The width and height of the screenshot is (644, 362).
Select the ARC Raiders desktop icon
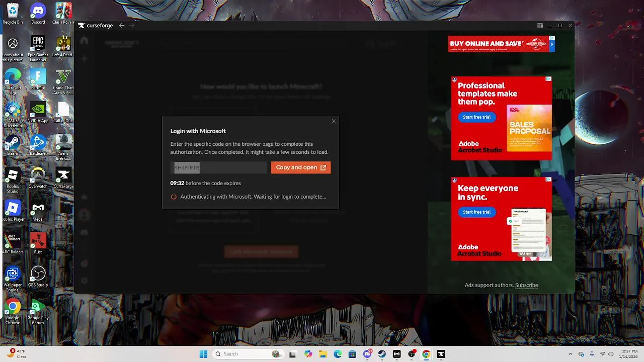[13, 243]
